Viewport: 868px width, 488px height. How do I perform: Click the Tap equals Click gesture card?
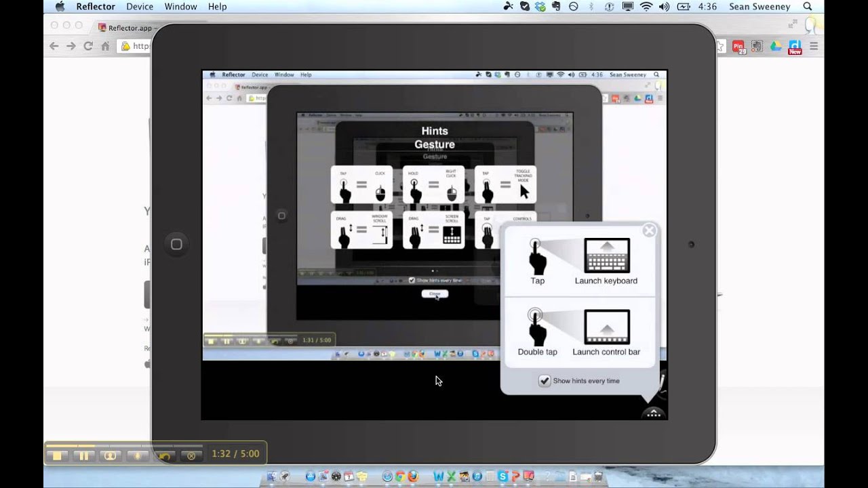pyautogui.click(x=361, y=184)
